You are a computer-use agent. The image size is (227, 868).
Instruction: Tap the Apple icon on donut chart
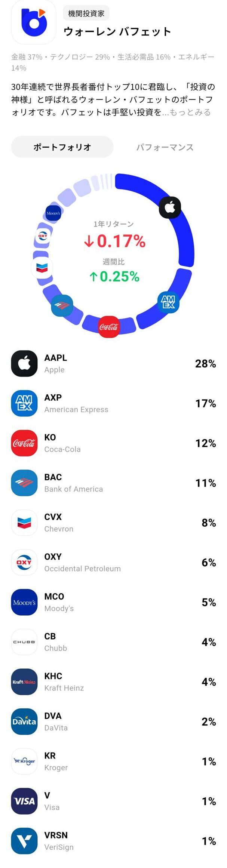170,207
